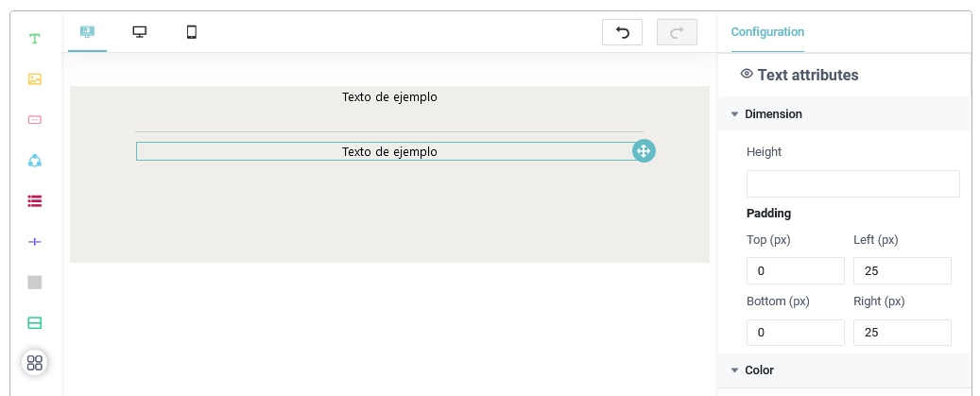
Task: Select the Image element tool
Action: (x=35, y=79)
